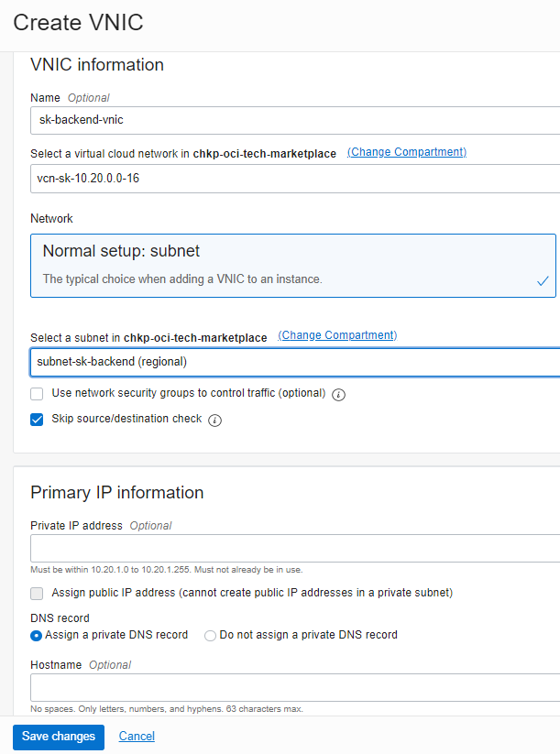Uncheck Skip source/destination check
Screen dimensions: 560x754
pos(37,420)
